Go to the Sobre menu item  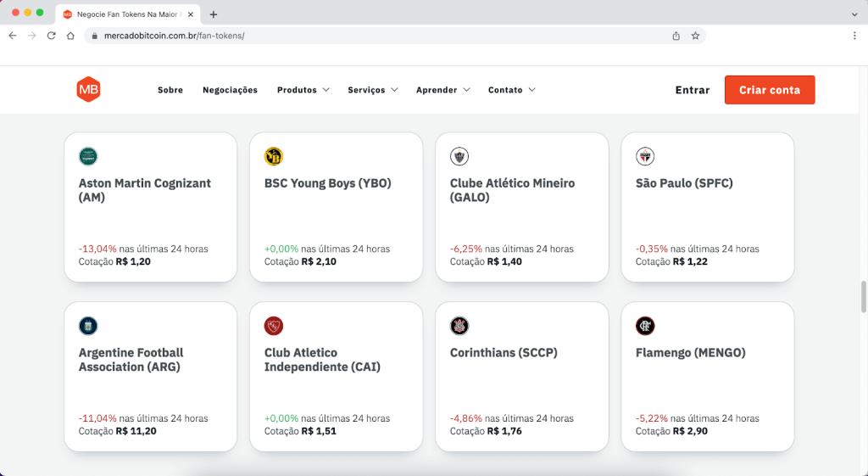[170, 90]
